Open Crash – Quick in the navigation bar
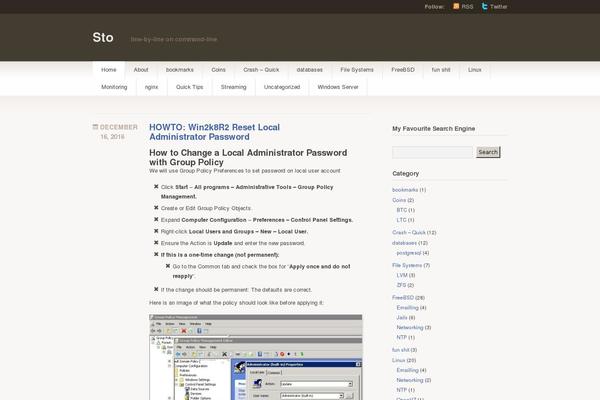The width and height of the screenshot is (600, 400). pyautogui.click(x=261, y=70)
